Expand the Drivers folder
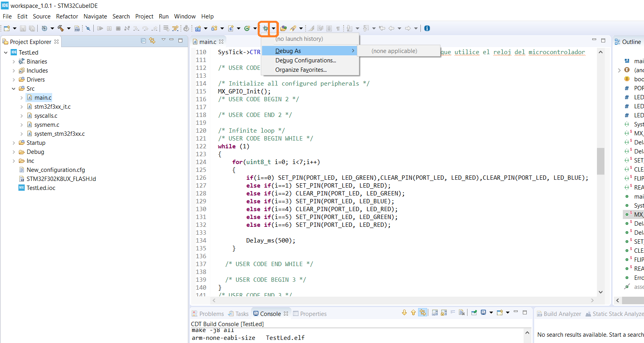 point(14,80)
